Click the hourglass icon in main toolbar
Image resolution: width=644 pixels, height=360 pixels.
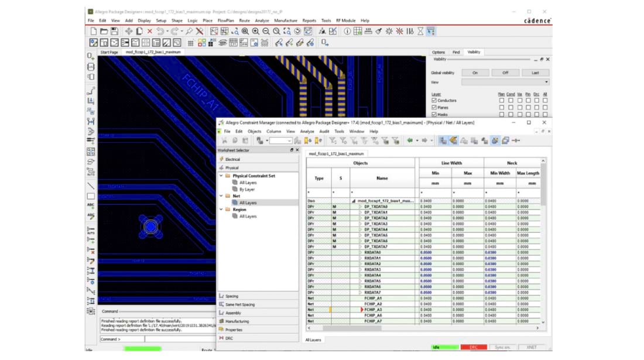coord(420,31)
